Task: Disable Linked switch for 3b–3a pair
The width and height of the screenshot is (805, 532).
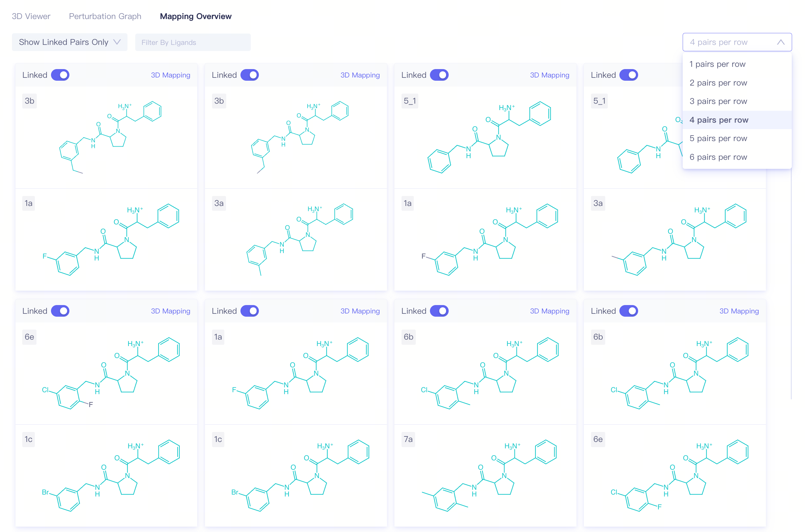Action: tap(249, 75)
